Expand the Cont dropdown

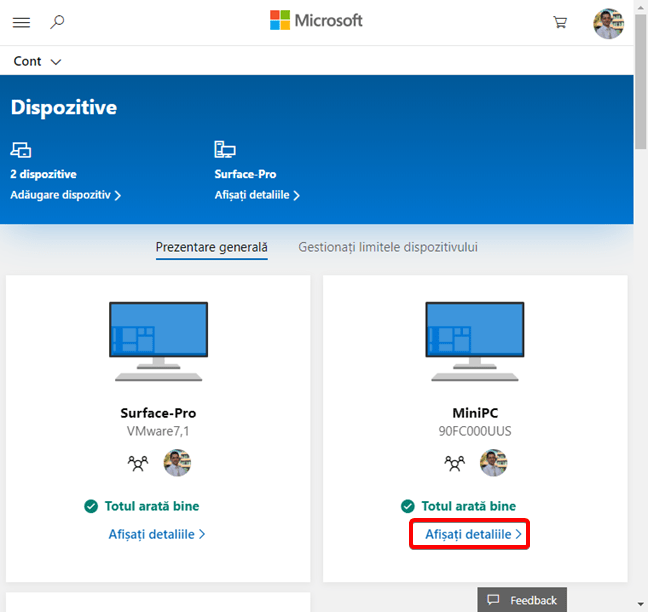(37, 61)
